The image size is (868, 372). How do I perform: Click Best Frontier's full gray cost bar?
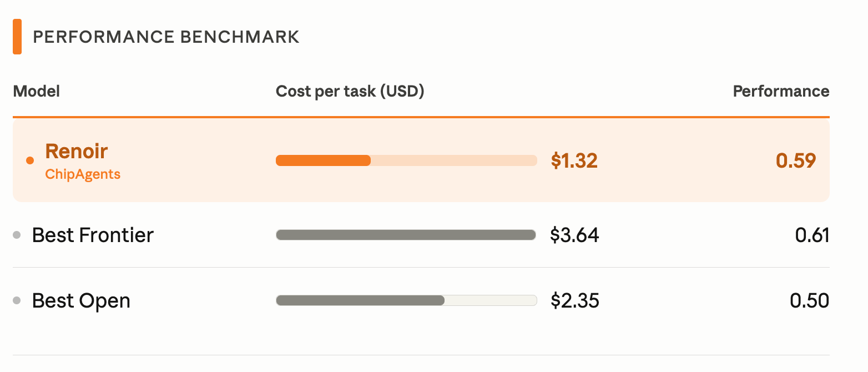tap(406, 235)
